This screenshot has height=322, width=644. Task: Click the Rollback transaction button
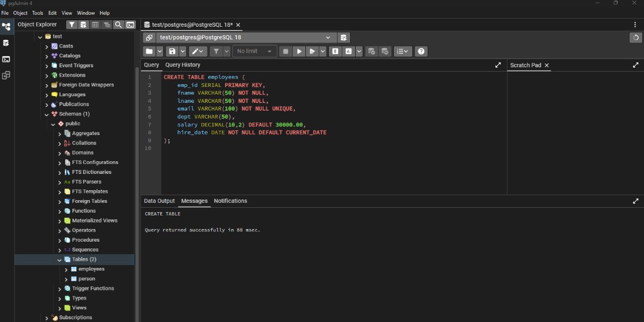[385, 51]
